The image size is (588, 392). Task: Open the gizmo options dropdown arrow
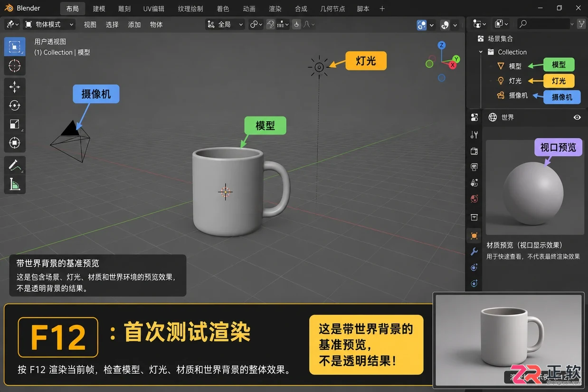432,25
